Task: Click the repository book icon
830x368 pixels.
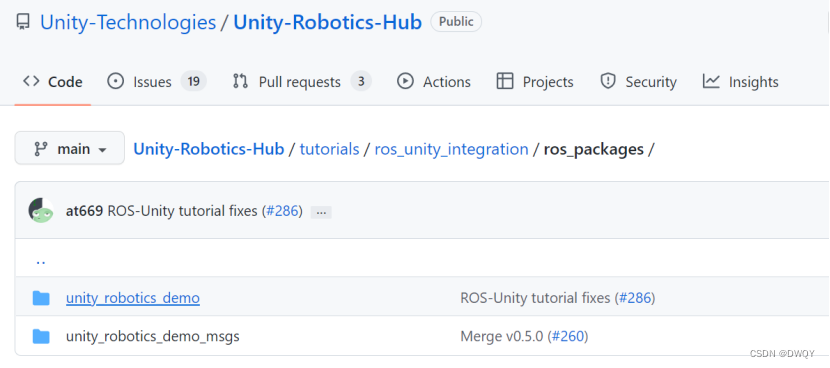Action: (x=23, y=22)
